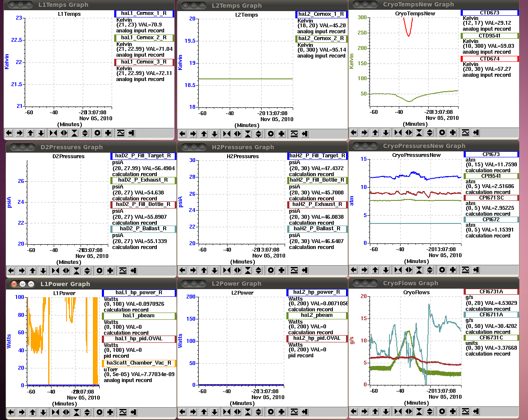The image size is (528, 420).
Task: Select the CFI6711A legend entry
Action: click(x=491, y=315)
